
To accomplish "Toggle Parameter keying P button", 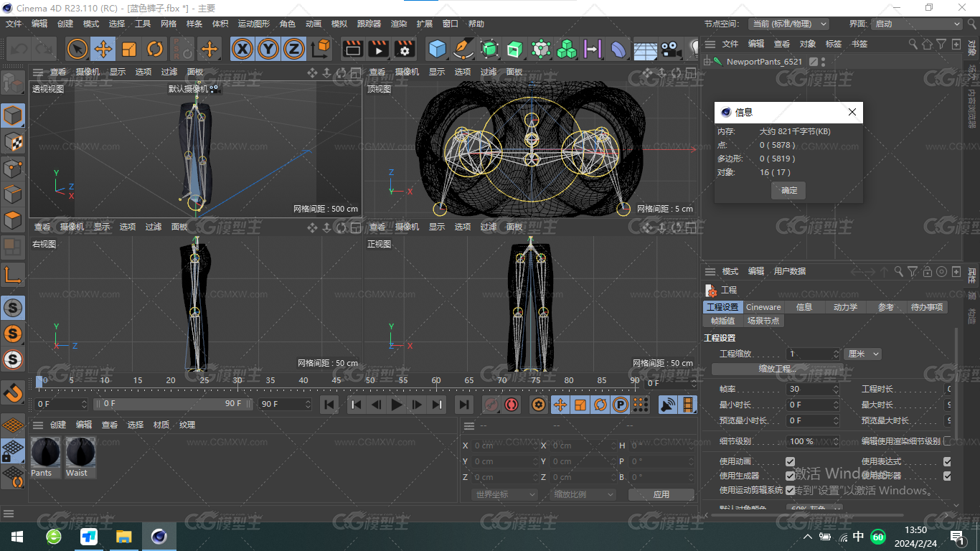I will coord(621,405).
